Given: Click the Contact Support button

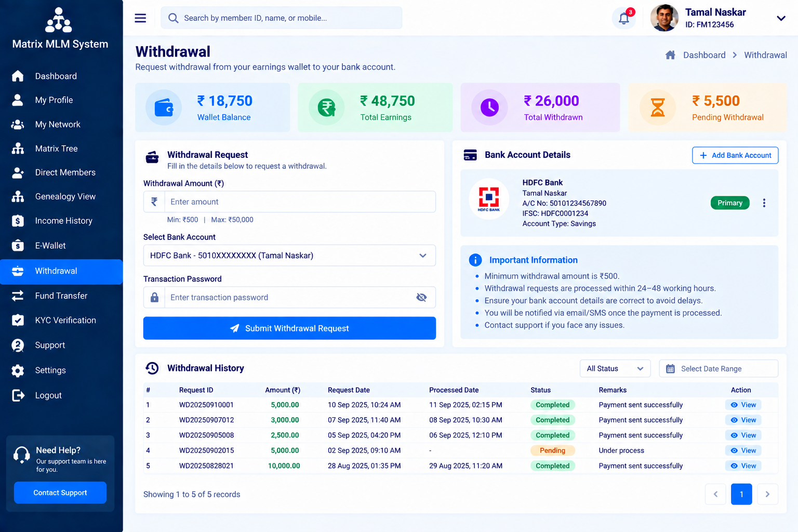Looking at the screenshot, I should [60, 493].
